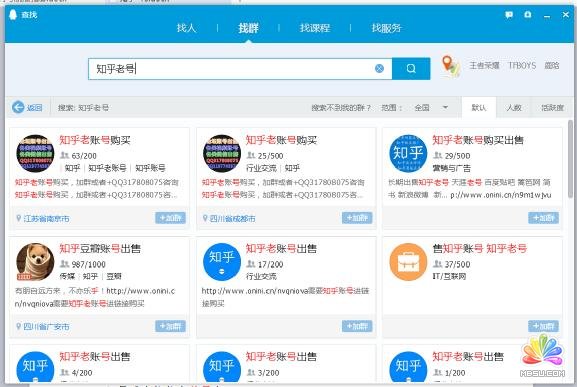Join the 25/500 知乎老账号购买 group

(357, 218)
